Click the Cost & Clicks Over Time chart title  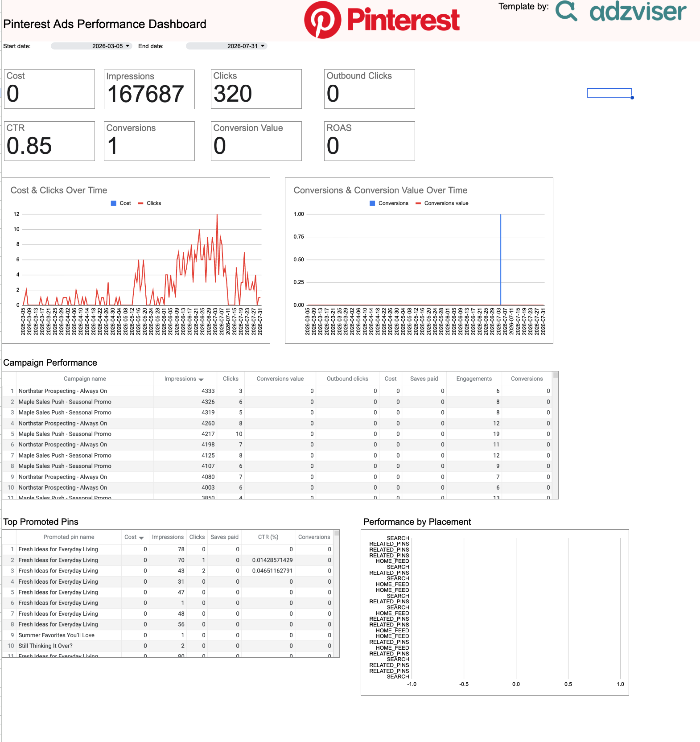click(59, 190)
